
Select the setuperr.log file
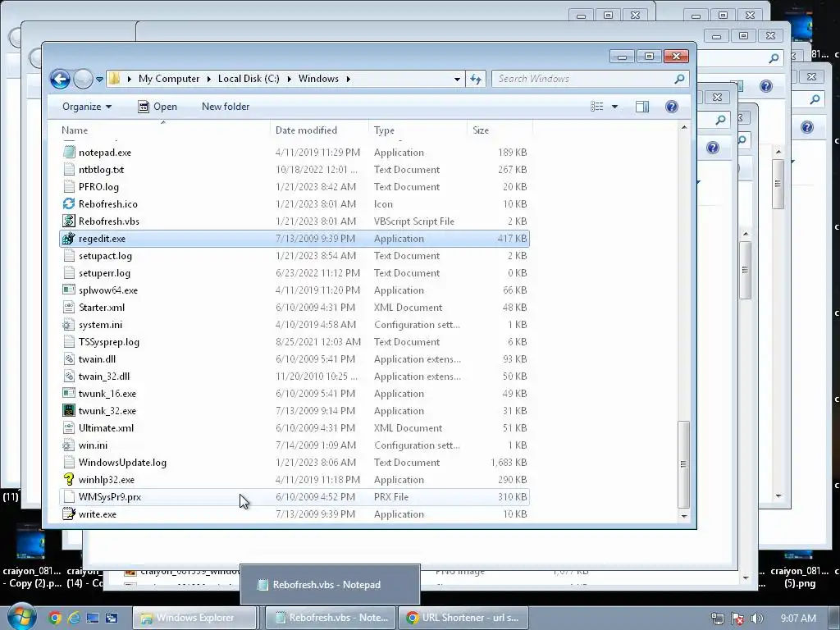[294, 272]
